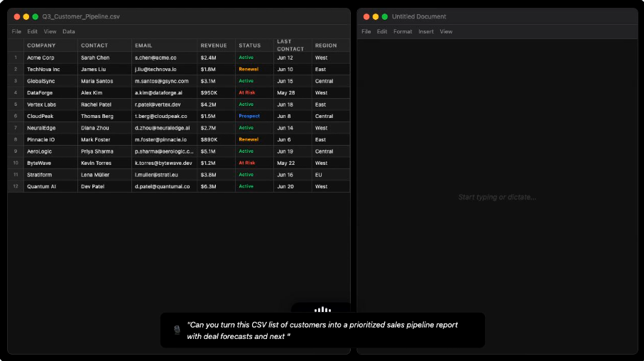Click contact name Priya Sharma

coord(97,151)
